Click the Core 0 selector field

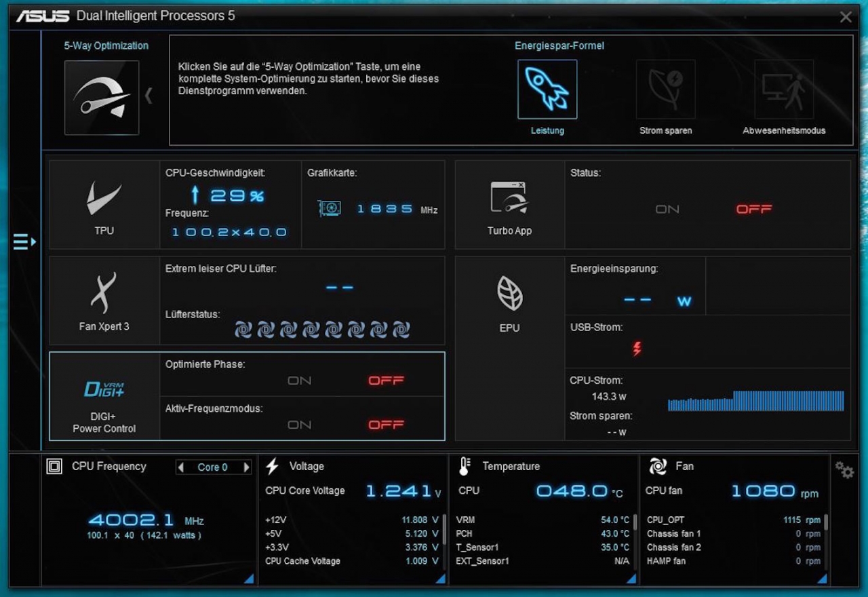pos(213,467)
